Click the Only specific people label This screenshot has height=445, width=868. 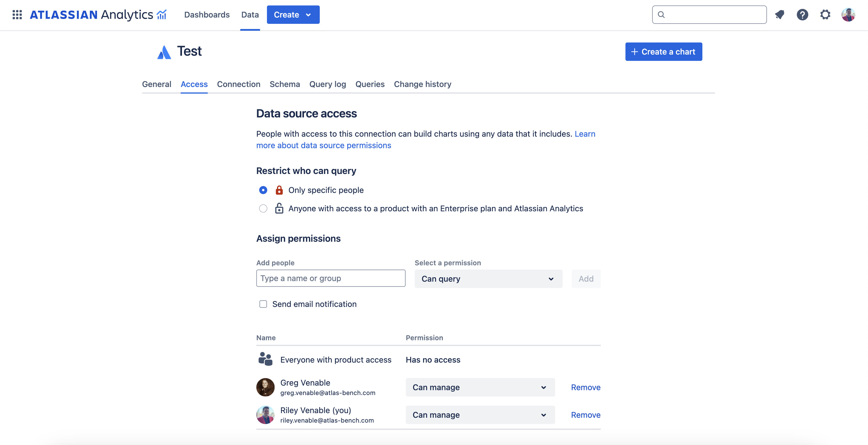pyautogui.click(x=326, y=190)
